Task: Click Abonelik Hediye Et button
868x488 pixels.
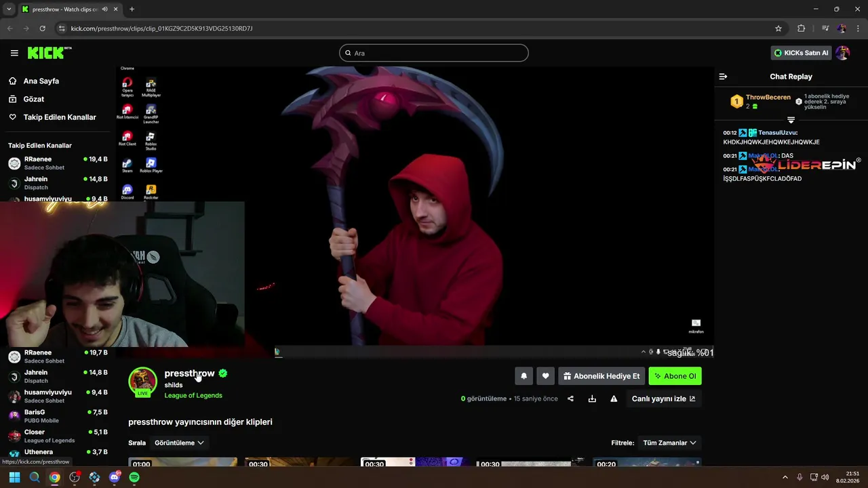Action: click(x=601, y=376)
